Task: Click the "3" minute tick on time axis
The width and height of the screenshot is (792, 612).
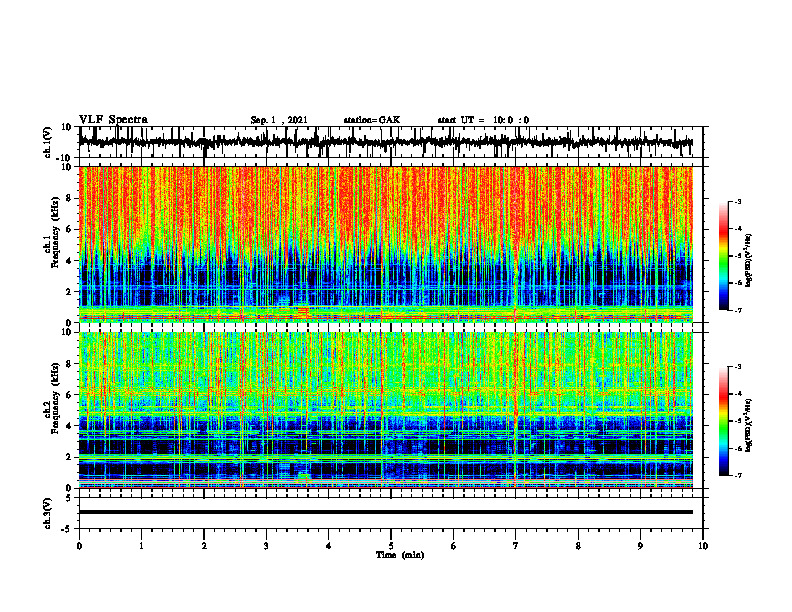Action: 266,546
